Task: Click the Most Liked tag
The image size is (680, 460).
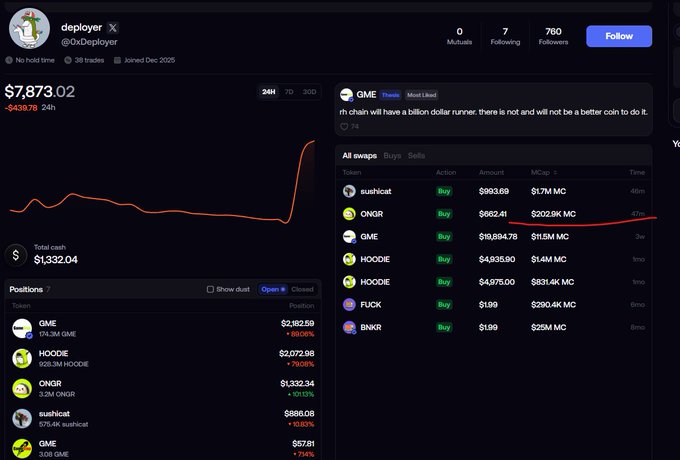Action: (422, 95)
